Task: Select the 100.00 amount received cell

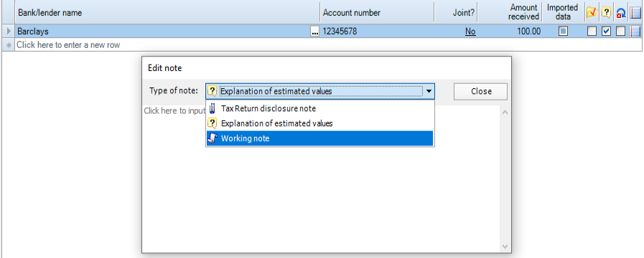Action: (509, 31)
